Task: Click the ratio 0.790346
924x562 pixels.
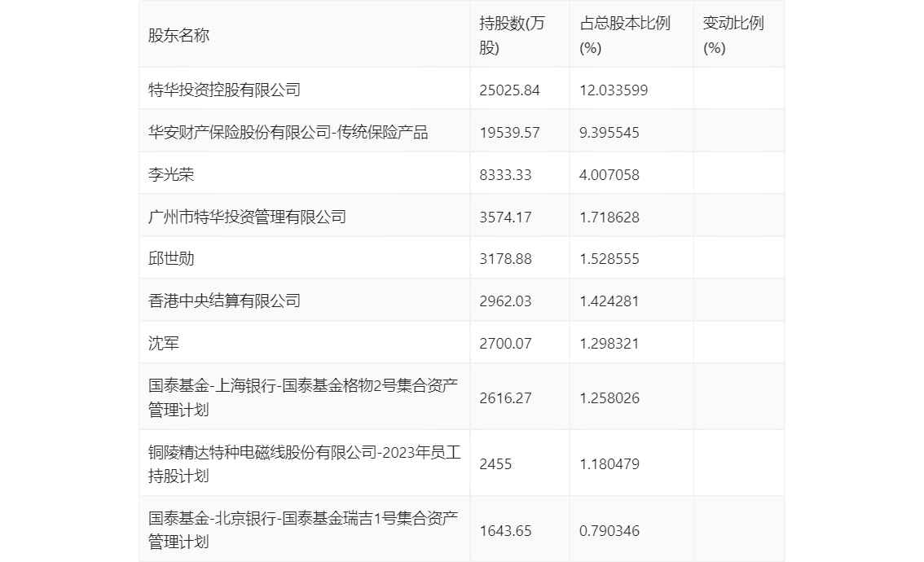Action: 609,531
